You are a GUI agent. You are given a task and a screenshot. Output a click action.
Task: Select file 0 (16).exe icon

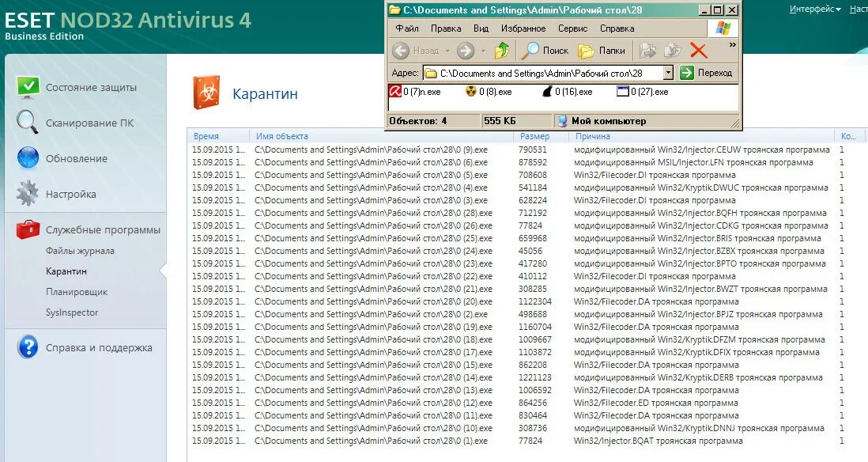click(547, 92)
